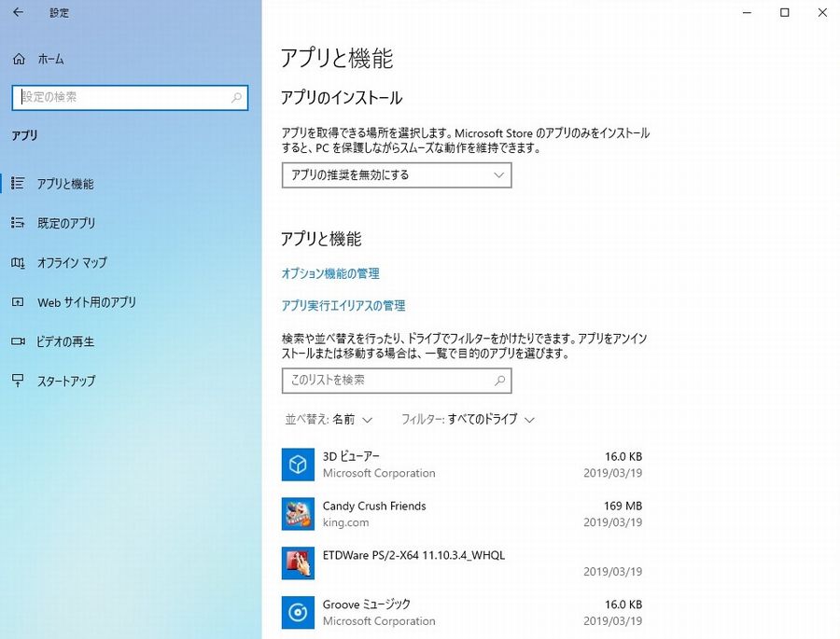This screenshot has width=840, height=639.
Task: Click the back arrow in settings
Action: 19,12
